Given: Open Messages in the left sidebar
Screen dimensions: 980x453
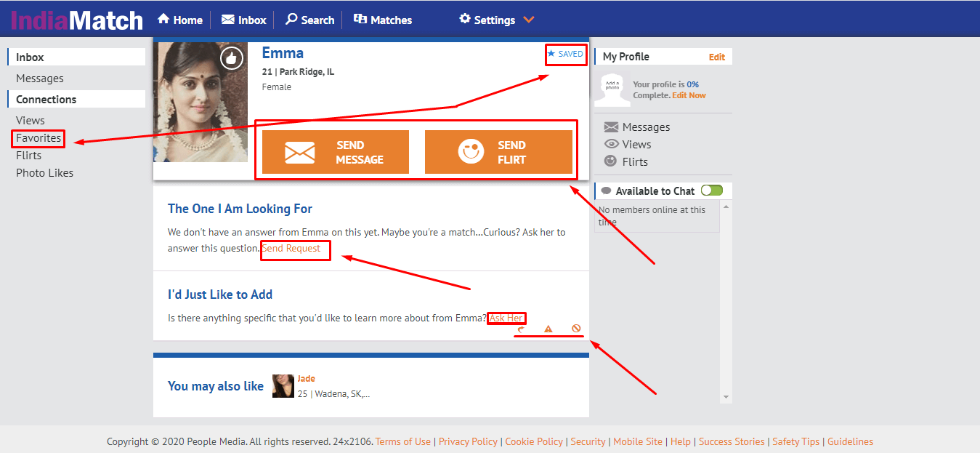Looking at the screenshot, I should click(40, 78).
